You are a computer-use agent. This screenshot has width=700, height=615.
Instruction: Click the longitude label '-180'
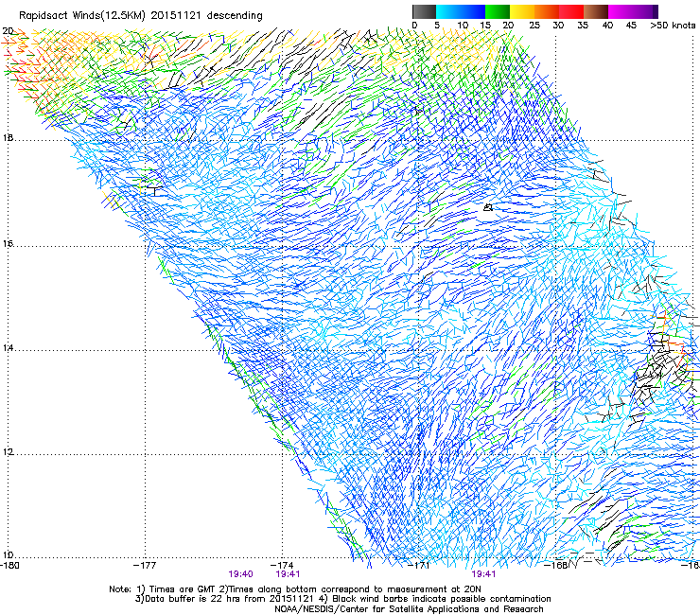coord(9,565)
